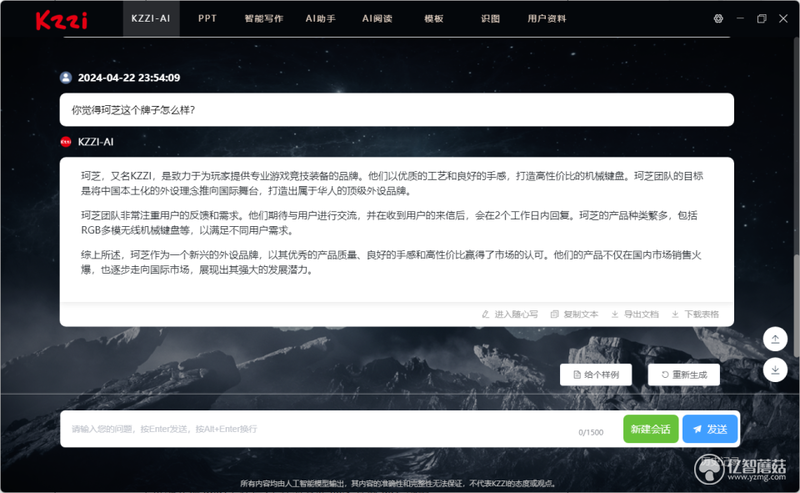
Task: Restore down the Kzzi window
Action: [x=762, y=18]
